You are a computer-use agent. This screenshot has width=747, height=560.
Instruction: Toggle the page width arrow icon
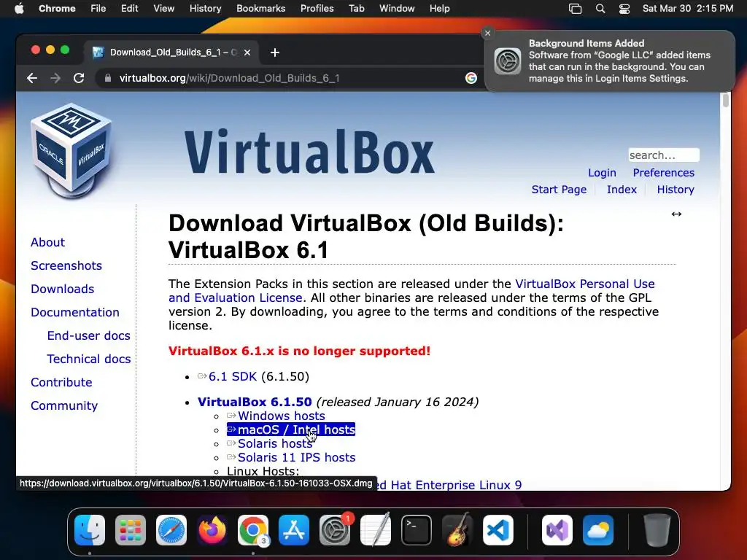[676, 214]
